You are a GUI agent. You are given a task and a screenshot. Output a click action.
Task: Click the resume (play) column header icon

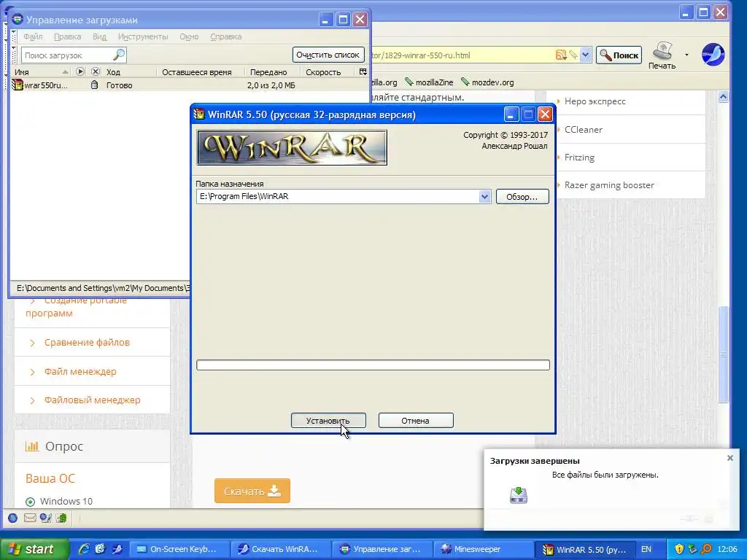(80, 72)
